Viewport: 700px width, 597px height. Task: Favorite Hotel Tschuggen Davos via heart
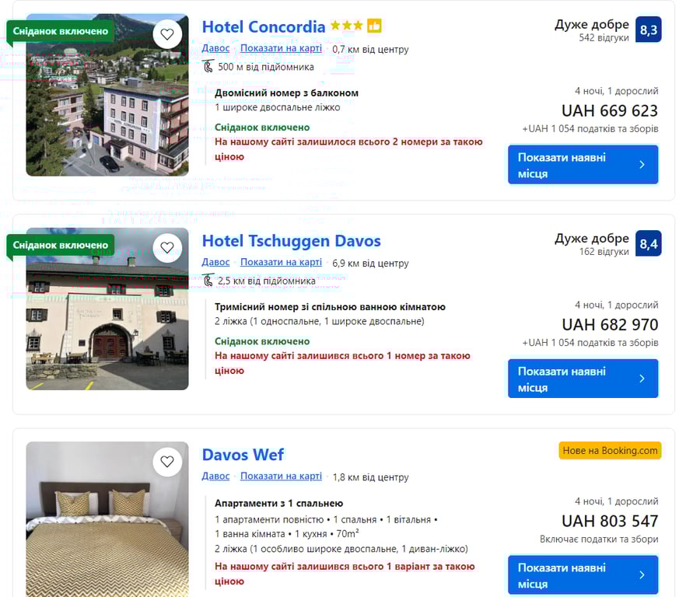pos(167,248)
